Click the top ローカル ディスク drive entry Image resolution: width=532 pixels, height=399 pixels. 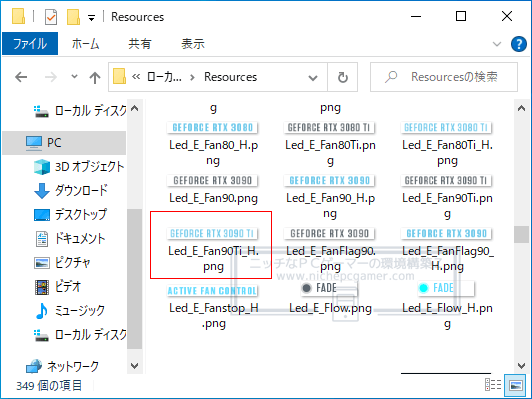80,111
